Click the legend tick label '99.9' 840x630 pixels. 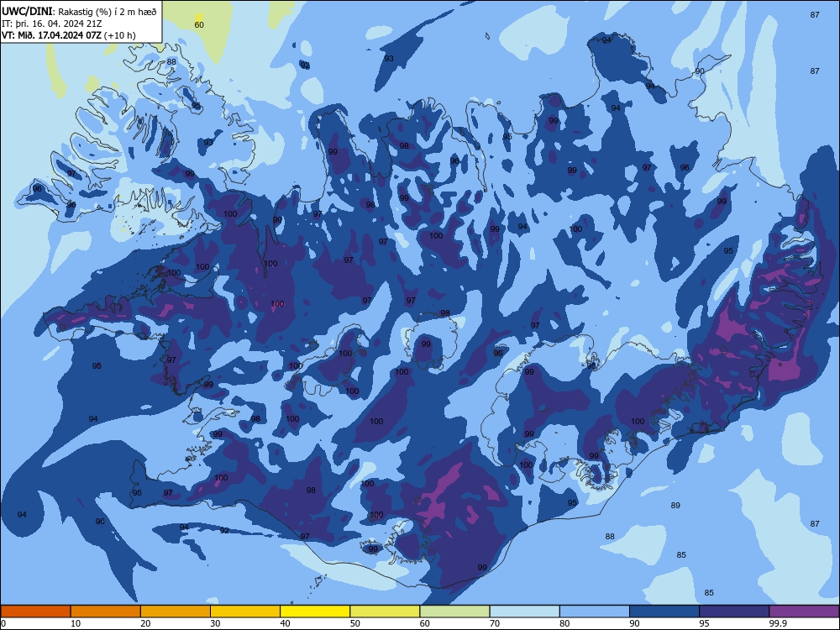point(777,623)
